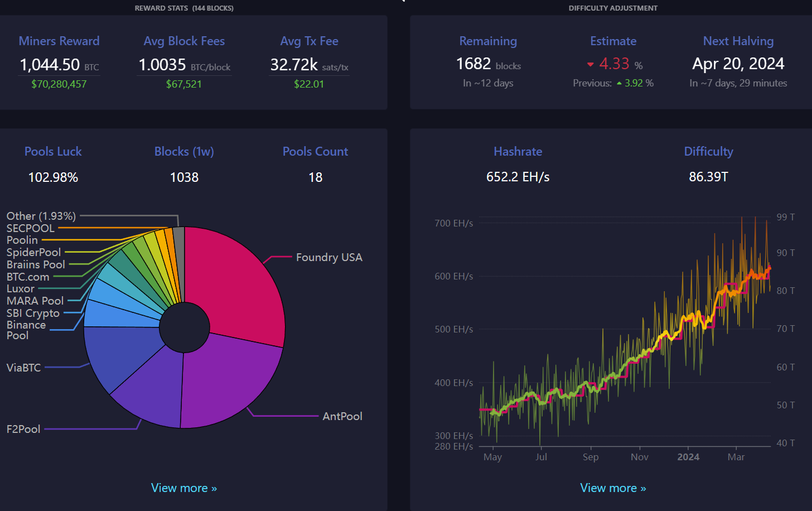Click the Avg Block Fees heading
Viewport: 812px width, 511px height.
(184, 41)
